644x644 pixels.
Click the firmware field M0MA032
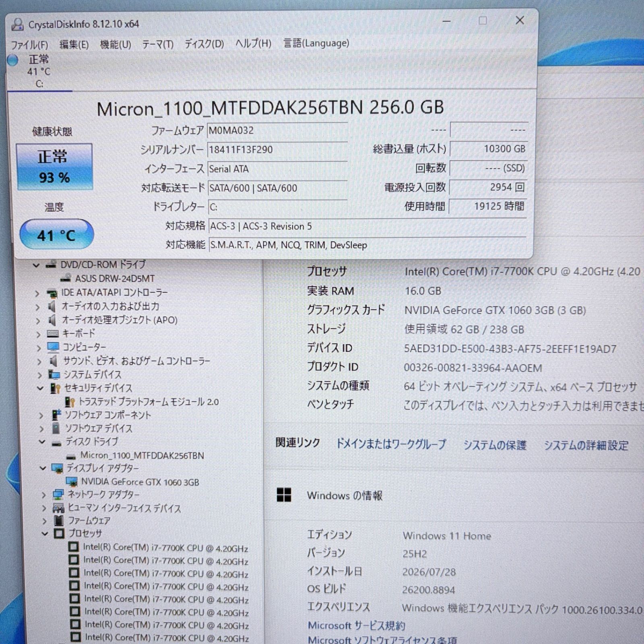tap(277, 131)
